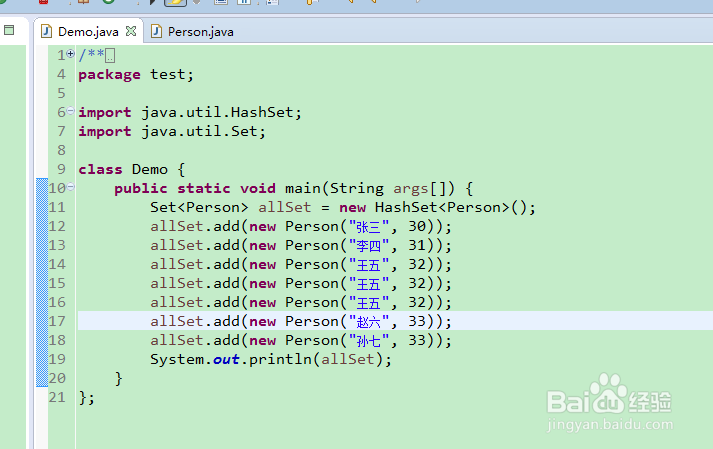Click line number 19 in the gutter
Screen dimensions: 713x449
pyautogui.click(x=57, y=359)
